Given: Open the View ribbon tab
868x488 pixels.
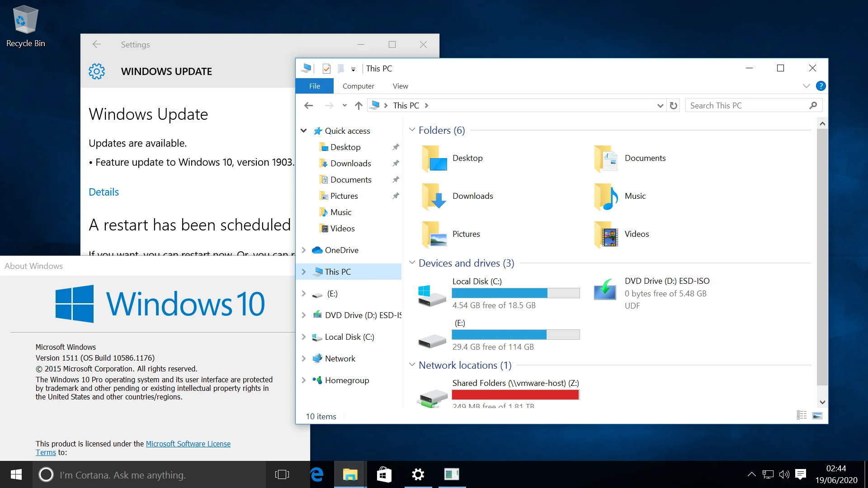Looking at the screenshot, I should pos(400,86).
